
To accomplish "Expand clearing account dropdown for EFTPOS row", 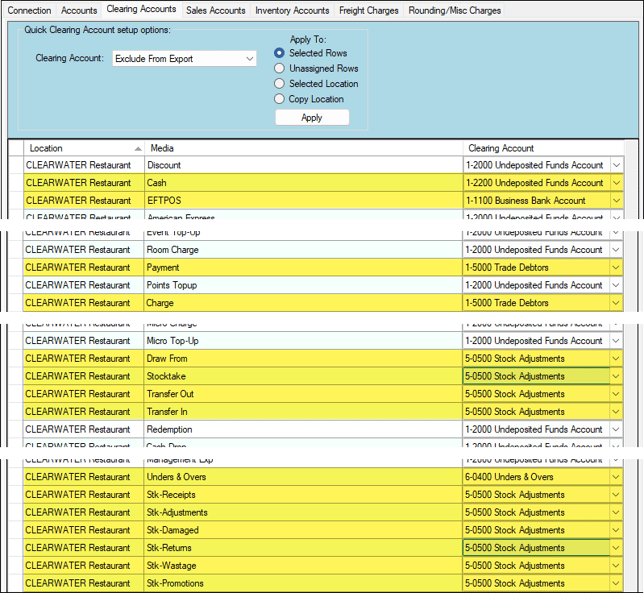I will tap(616, 200).
